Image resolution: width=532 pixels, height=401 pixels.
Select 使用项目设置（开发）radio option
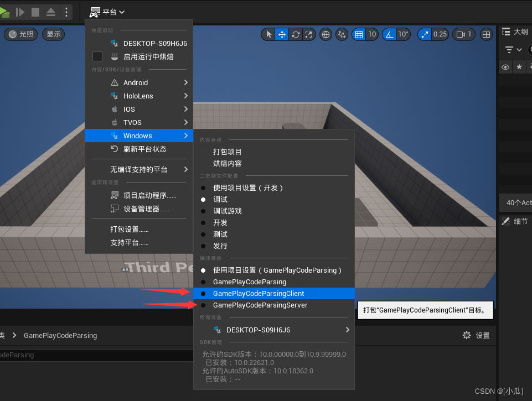coord(274,188)
